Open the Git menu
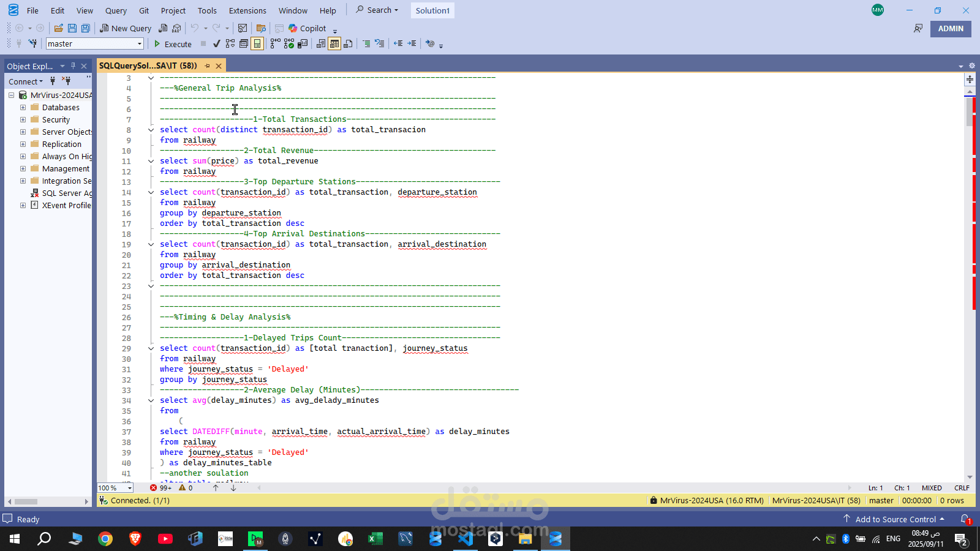 click(144, 10)
